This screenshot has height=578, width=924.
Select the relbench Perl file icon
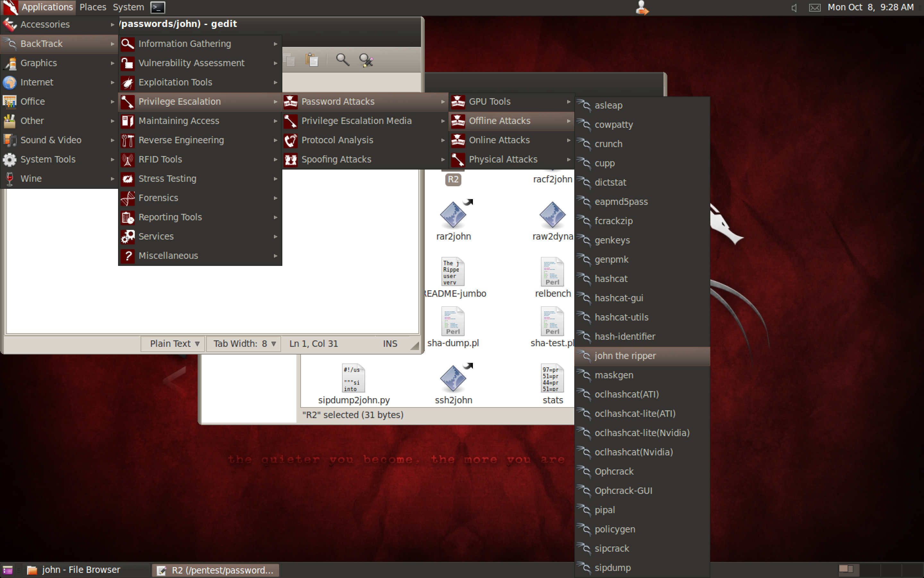tap(552, 271)
